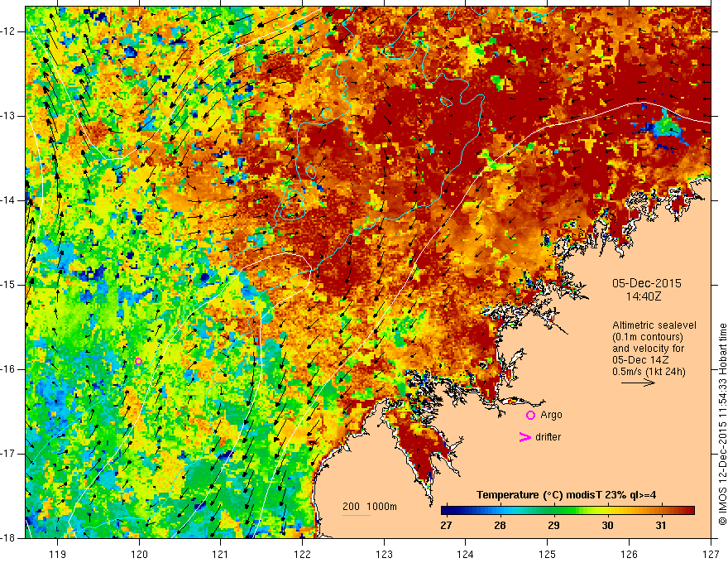The height and width of the screenshot is (563, 728).
Task: Click the cyan 200m isobath legend line
Action: point(357,516)
